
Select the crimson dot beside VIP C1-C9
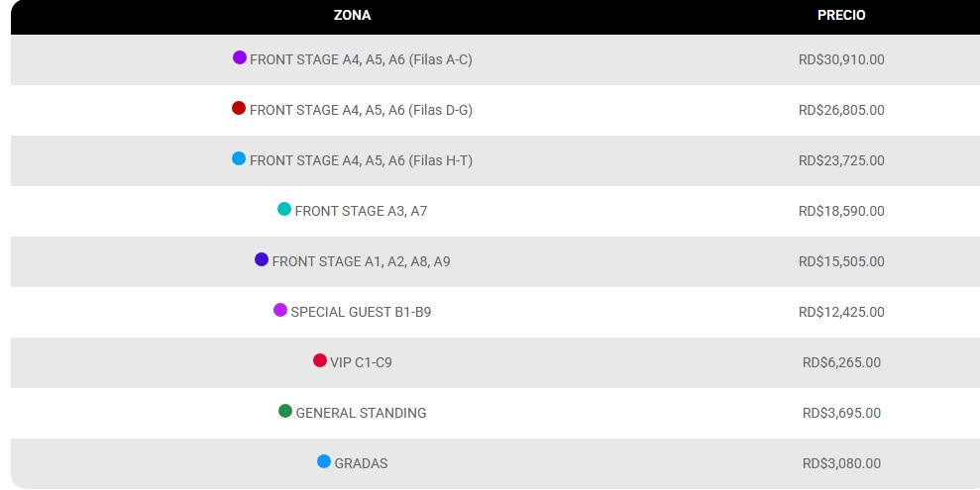tap(320, 360)
